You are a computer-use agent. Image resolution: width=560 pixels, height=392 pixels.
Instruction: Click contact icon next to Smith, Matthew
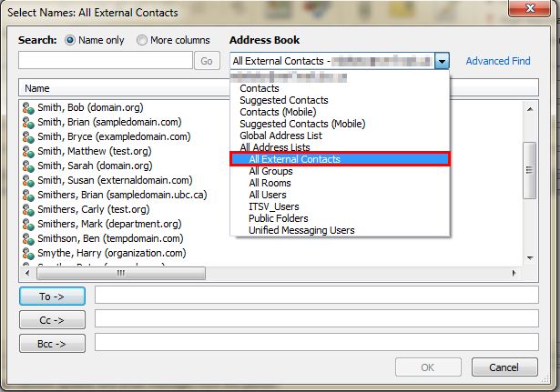(27, 151)
